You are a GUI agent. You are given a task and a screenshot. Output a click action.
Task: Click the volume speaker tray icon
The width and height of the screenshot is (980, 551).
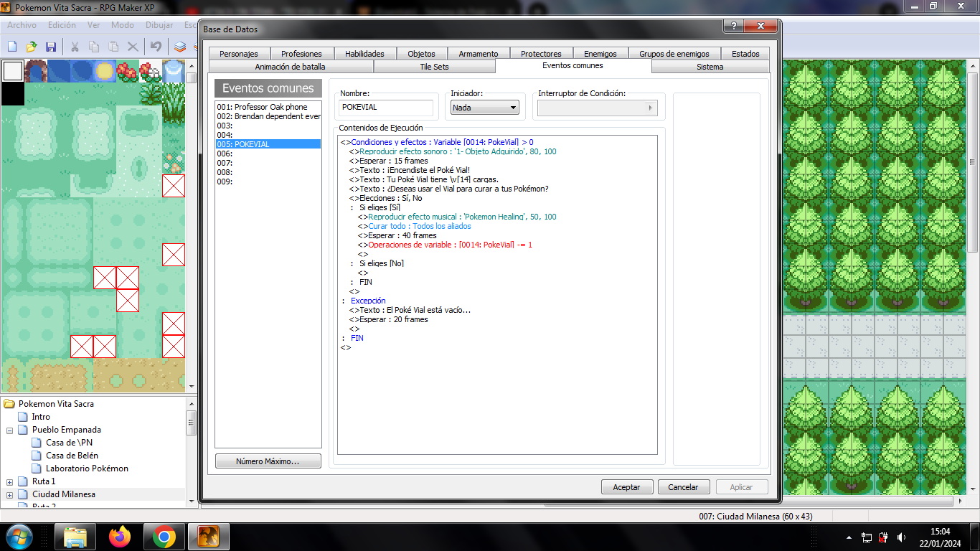point(901,537)
